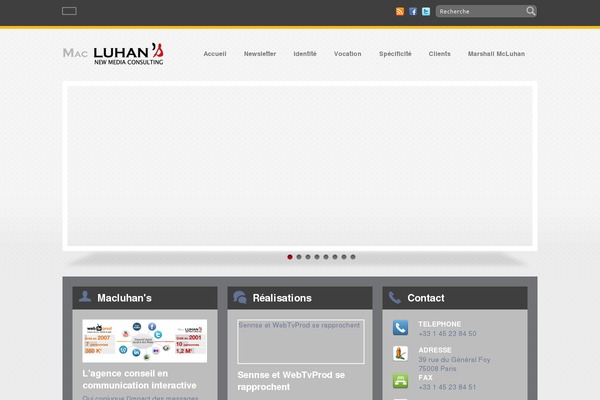Open the Identité menu item
The image size is (600, 400).
305,54
